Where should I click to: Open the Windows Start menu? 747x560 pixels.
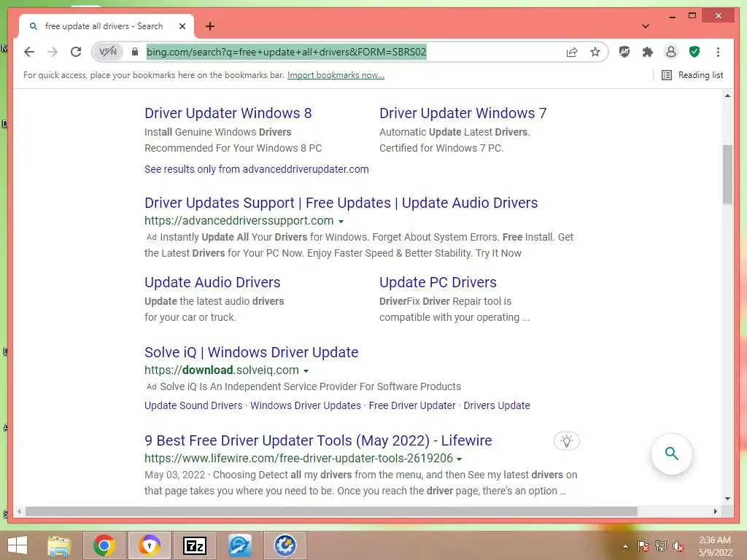click(18, 545)
